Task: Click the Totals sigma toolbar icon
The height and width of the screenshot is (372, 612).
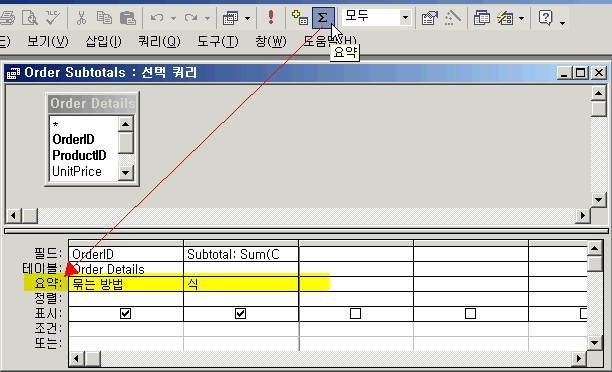Action: tap(323, 18)
